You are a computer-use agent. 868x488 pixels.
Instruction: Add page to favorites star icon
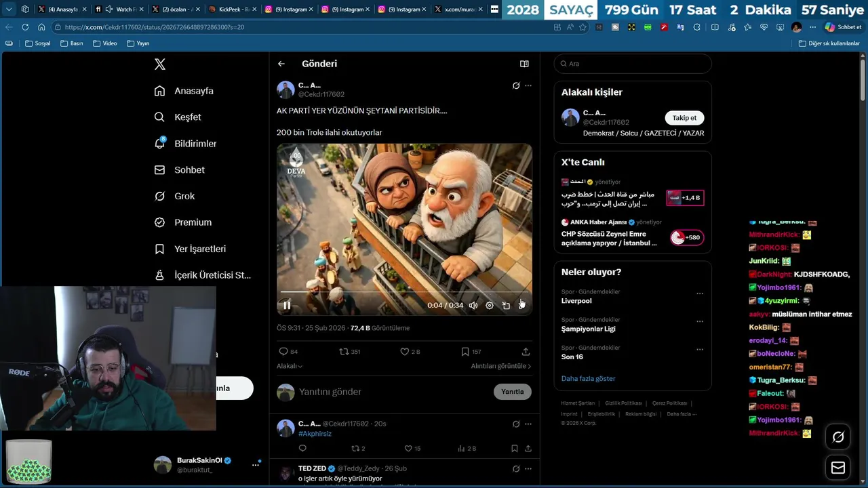tap(582, 27)
